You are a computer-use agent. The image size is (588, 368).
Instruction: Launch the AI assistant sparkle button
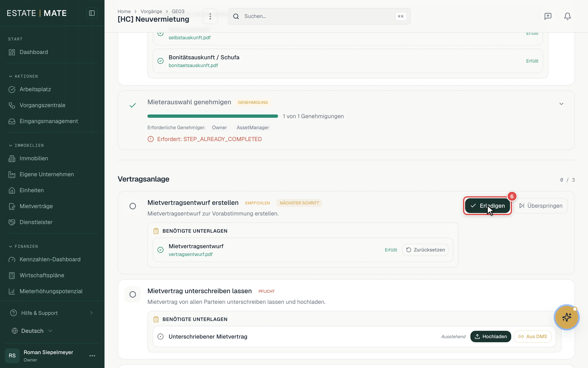pos(567,317)
